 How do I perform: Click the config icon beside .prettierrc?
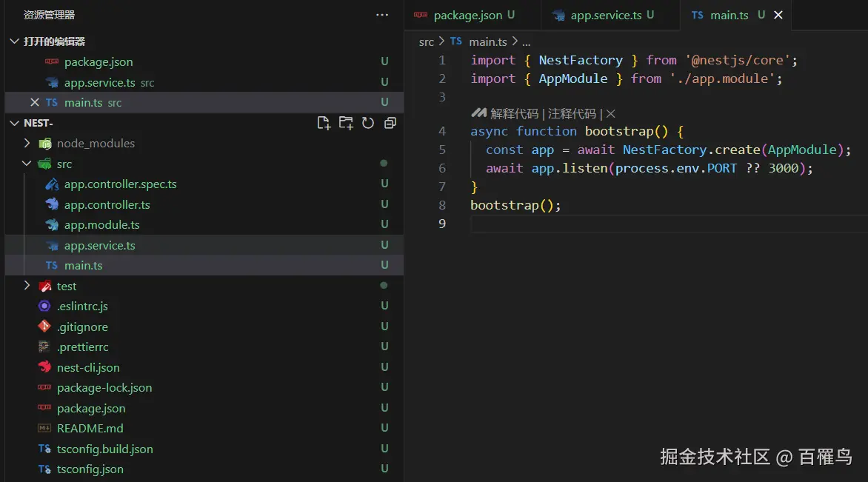[44, 347]
